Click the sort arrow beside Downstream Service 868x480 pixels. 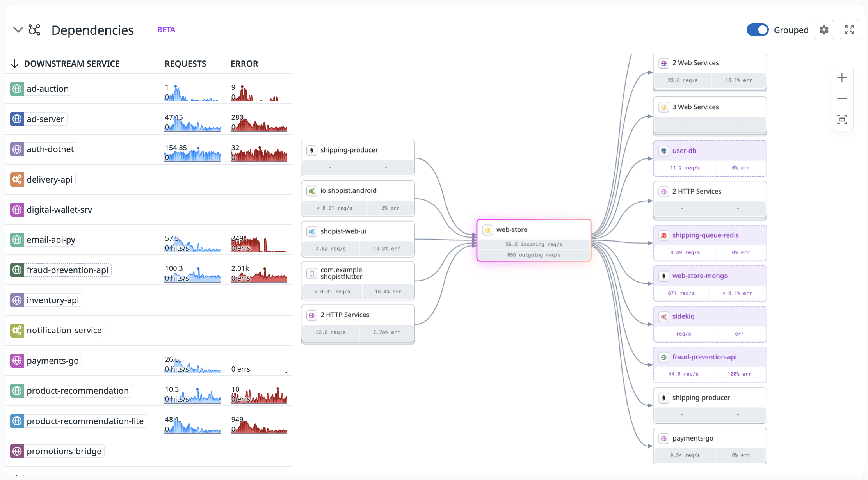tap(15, 64)
